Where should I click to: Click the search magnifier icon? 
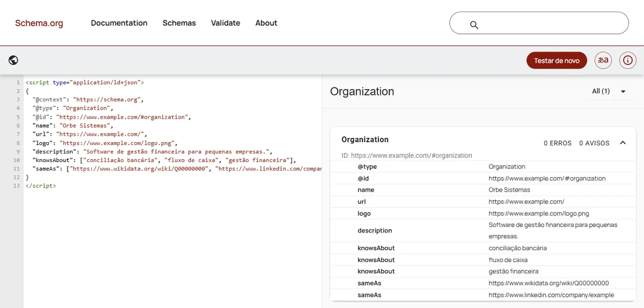point(474,25)
